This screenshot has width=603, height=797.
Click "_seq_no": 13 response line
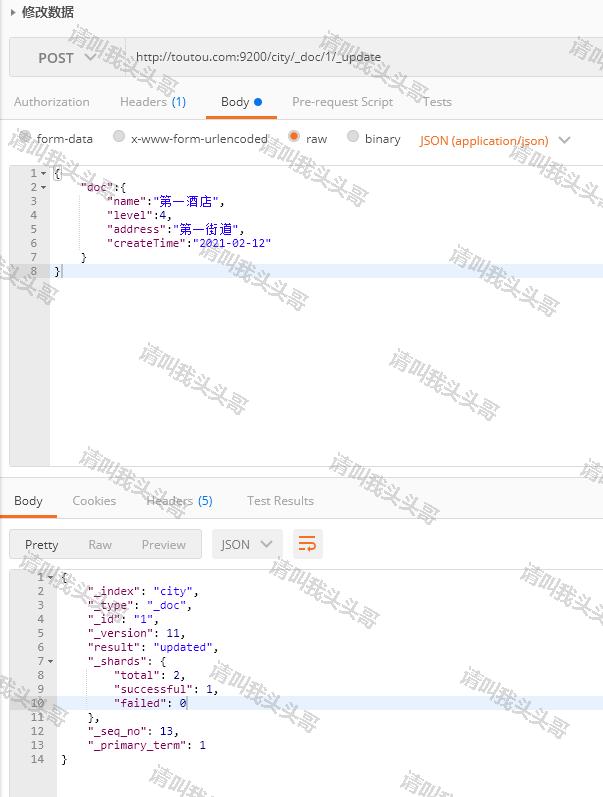point(133,731)
